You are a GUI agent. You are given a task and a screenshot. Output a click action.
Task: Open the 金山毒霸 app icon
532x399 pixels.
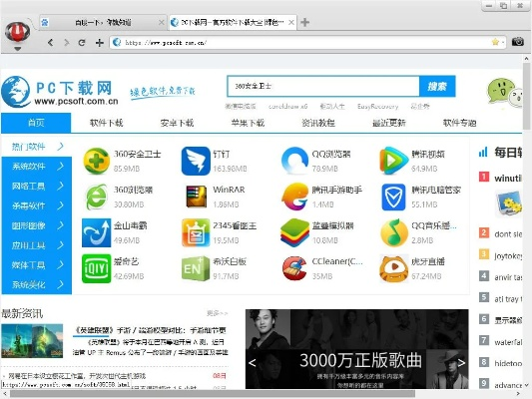97,232
